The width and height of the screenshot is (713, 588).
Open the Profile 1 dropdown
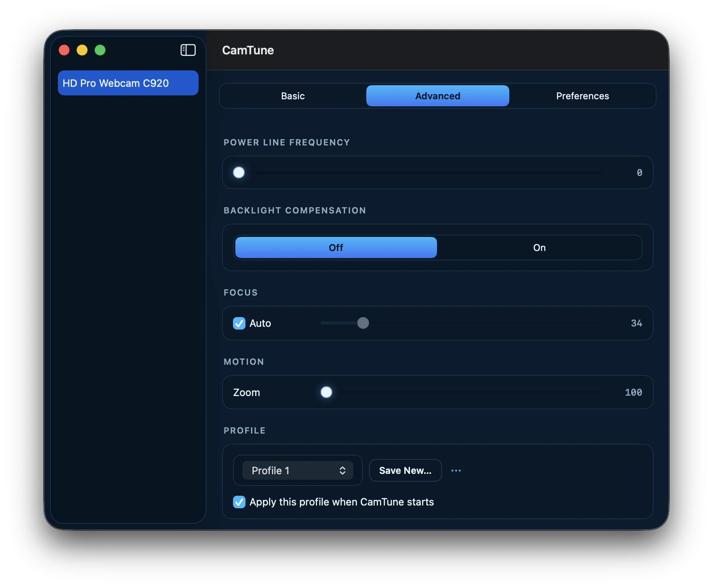298,470
